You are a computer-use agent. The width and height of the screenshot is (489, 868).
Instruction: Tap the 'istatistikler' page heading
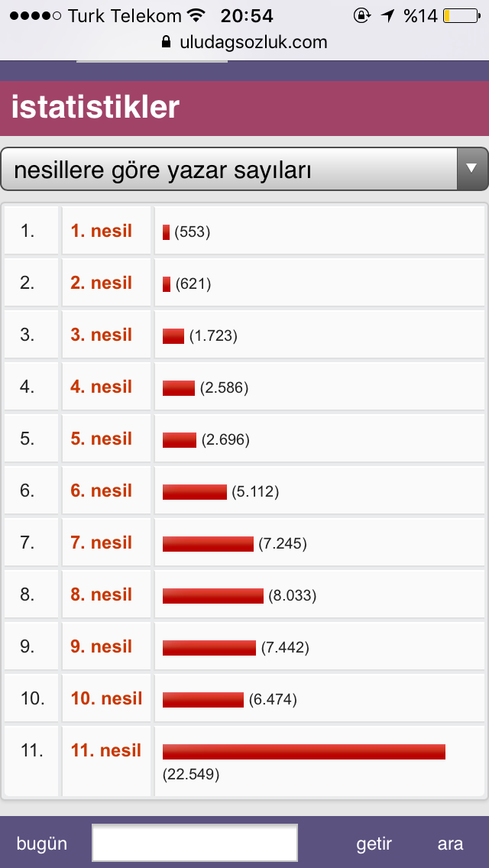point(96,107)
